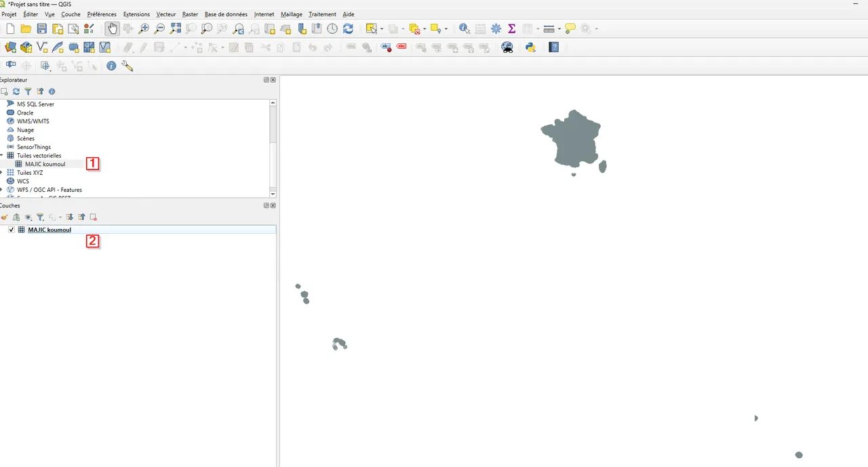Click Remove Layer icon in Couches toolbar
The width and height of the screenshot is (868, 467).
pyautogui.click(x=94, y=217)
